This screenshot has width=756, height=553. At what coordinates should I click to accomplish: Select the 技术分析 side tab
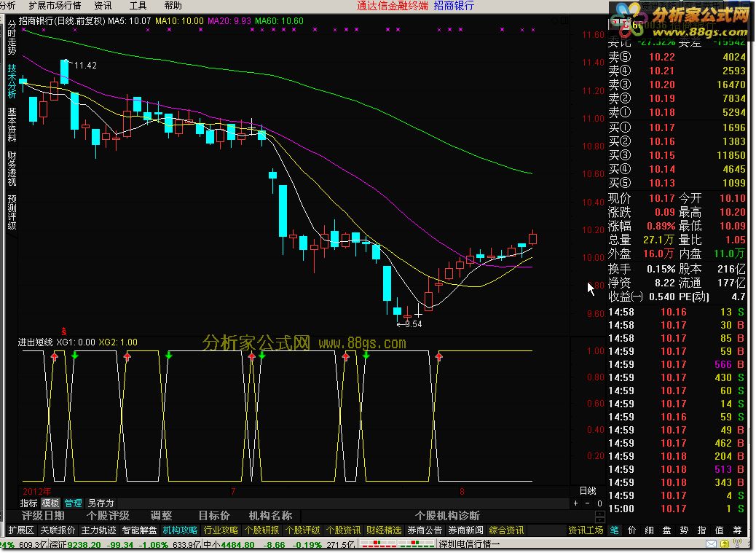[x=12, y=81]
